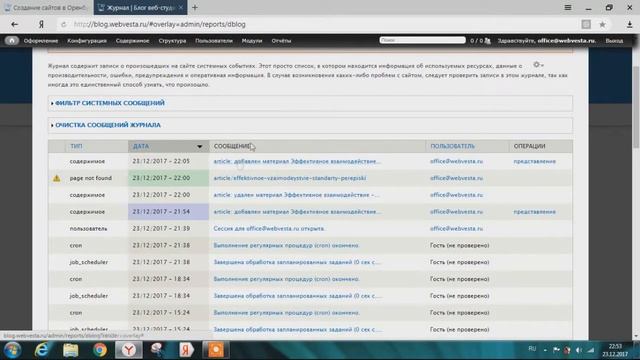This screenshot has height=360, width=640.
Task: Open Yandex home page letter icon
Action: tap(41, 24)
